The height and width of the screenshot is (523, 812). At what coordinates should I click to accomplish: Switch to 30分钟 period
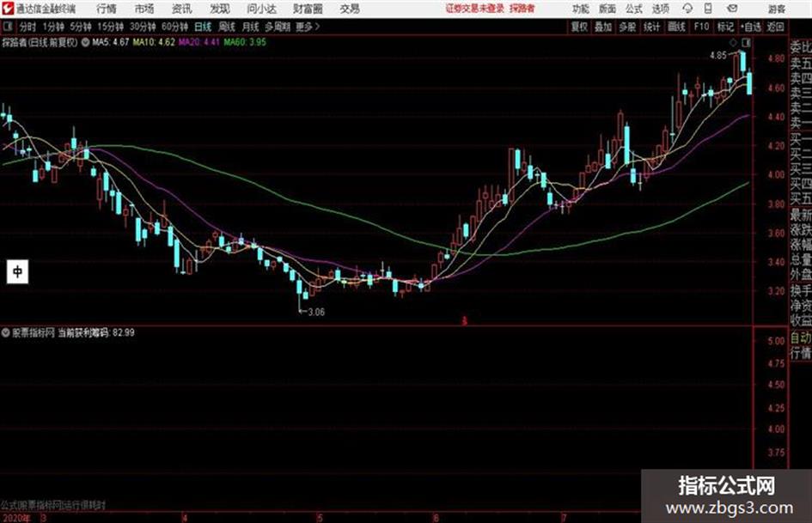(143, 27)
